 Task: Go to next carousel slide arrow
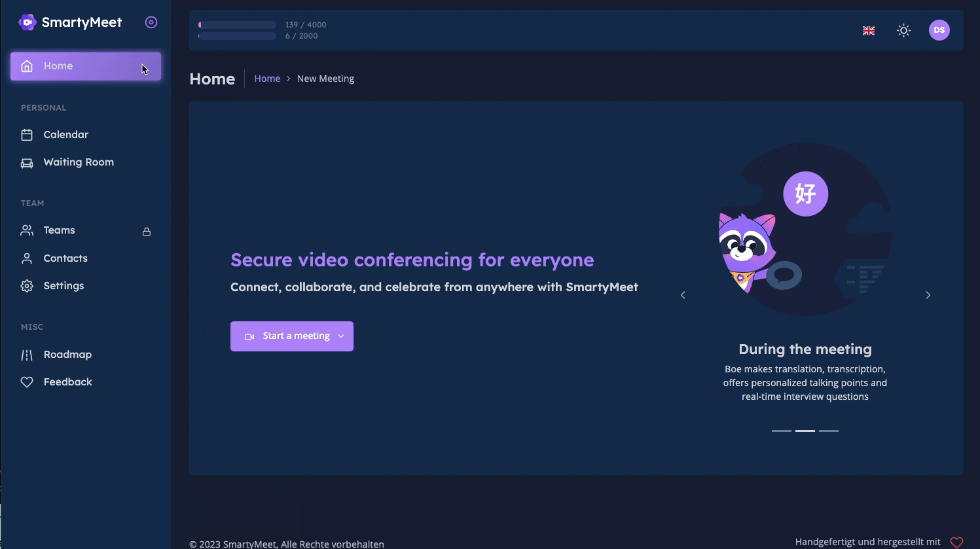click(x=928, y=295)
